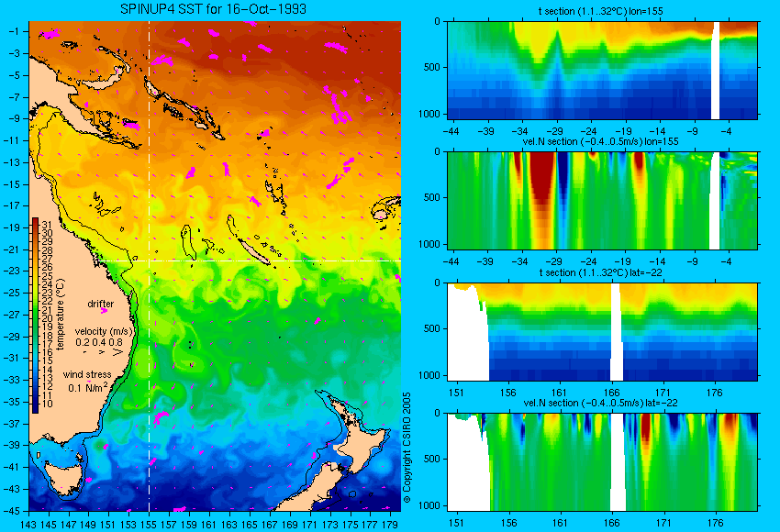Click the "0.2 0.4 0.8" velocity scale values
Screen dimensions: 780x532
pos(99,342)
